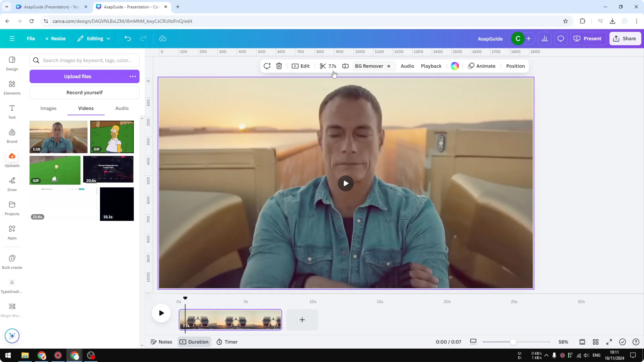Expand the BG Remover dropdown

(x=389, y=66)
